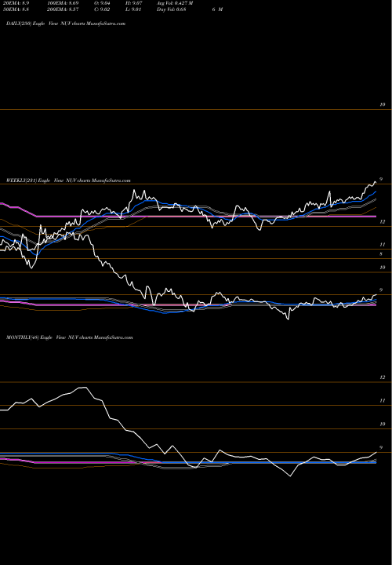This screenshot has width=392, height=565.
Task: Click the Avg Vol: 0.427 M text
Action: [175, 3]
